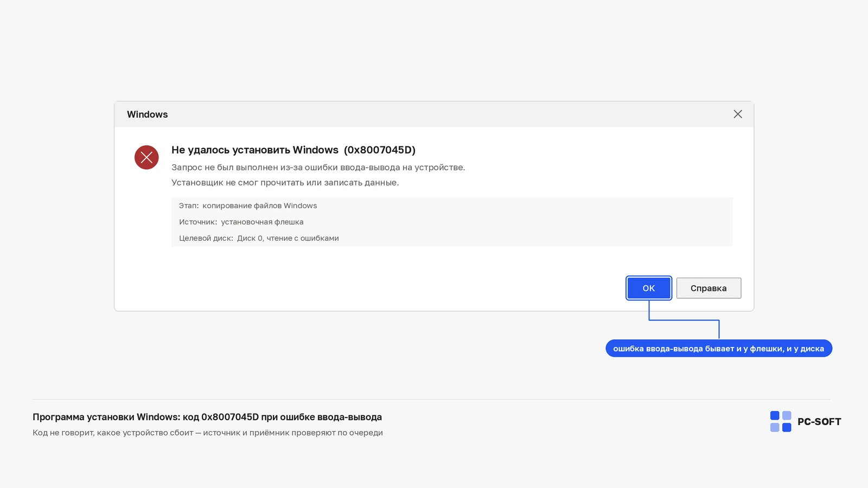
Task: Click the Целевой диск: Диск 0 line
Action: pos(259,238)
